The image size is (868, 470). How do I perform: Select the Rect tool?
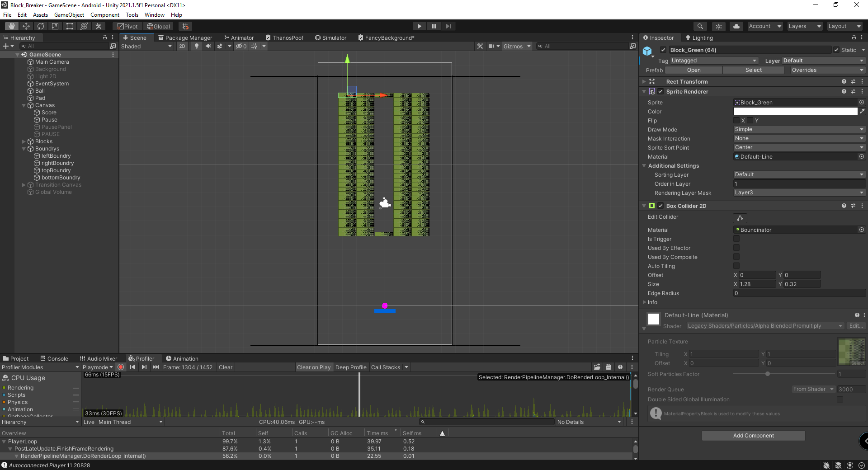(x=70, y=26)
